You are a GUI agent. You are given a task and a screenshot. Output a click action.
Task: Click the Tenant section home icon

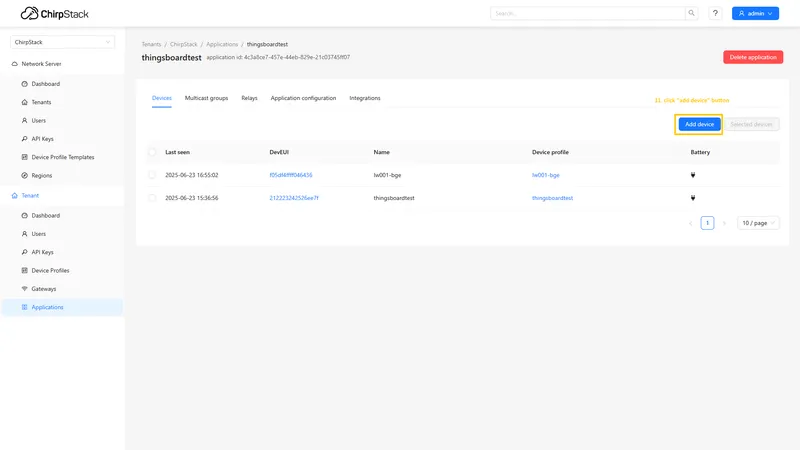14,195
